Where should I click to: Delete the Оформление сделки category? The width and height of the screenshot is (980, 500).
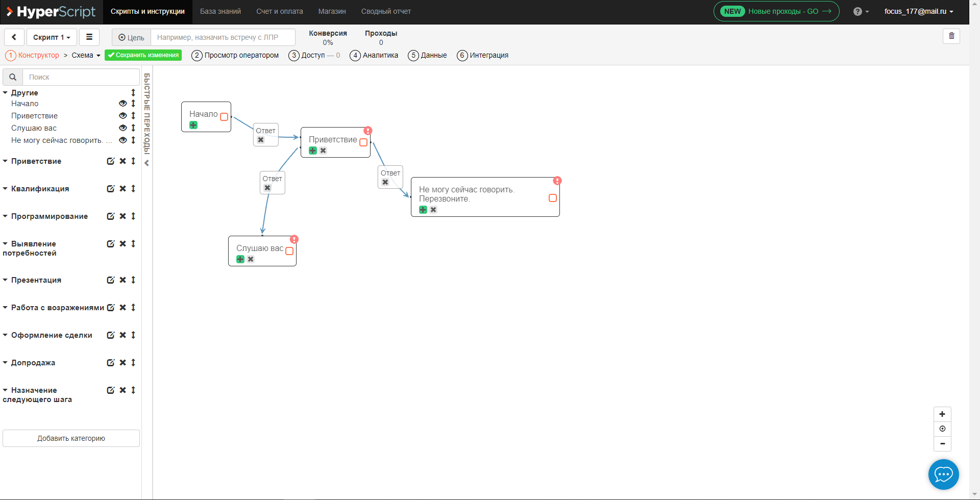[122, 335]
